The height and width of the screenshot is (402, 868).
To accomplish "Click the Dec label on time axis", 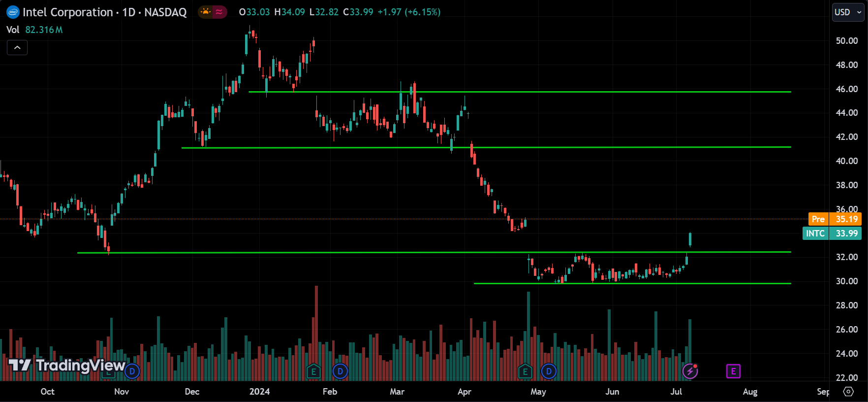I will tap(192, 392).
